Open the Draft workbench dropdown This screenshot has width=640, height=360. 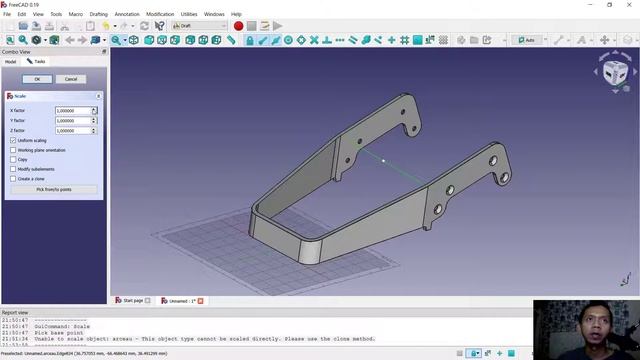coord(199,26)
